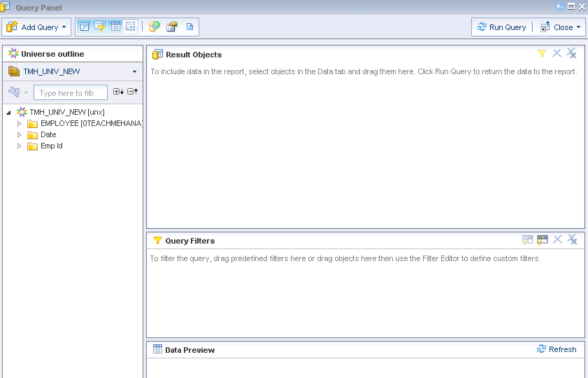Click the Universe outline star icon
Viewport: 588px width, 378px height.
13,53
